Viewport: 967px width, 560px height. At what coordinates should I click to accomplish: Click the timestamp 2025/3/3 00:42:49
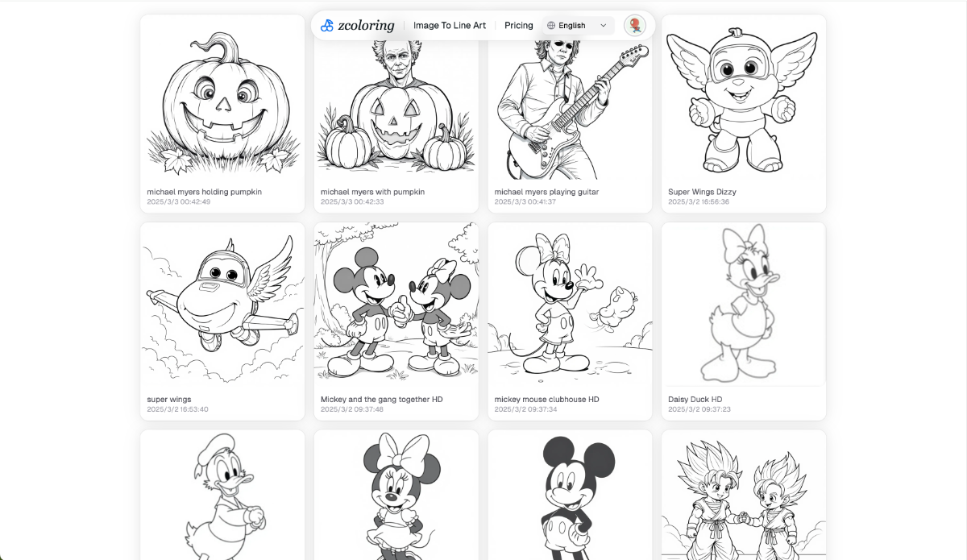[179, 202]
